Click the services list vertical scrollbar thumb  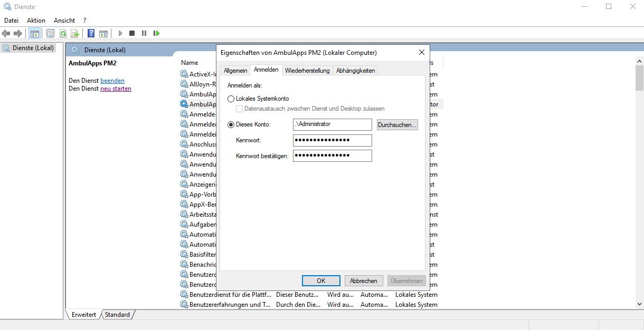(639, 78)
